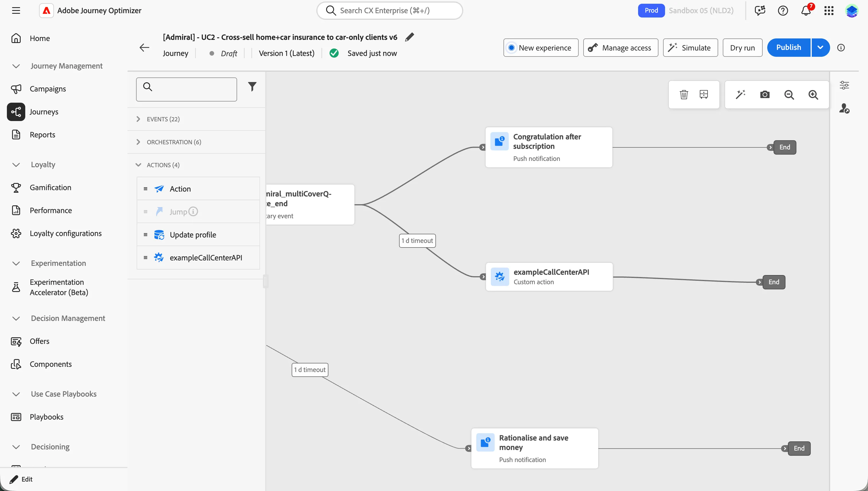Screen dimensions: 868x491
Task: Click the canvas layout toolbar icon
Action: pyautogui.click(x=704, y=94)
